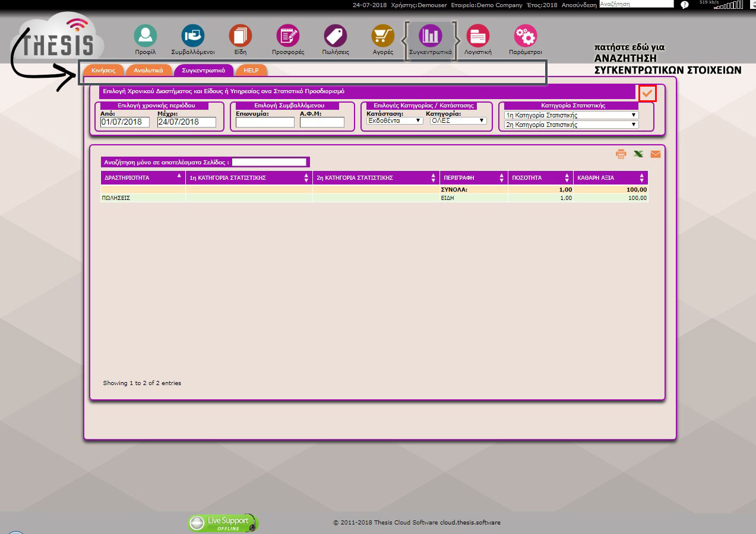This screenshot has height=534, width=756.
Task: Click the Επωνυμία input field
Action: tap(265, 122)
